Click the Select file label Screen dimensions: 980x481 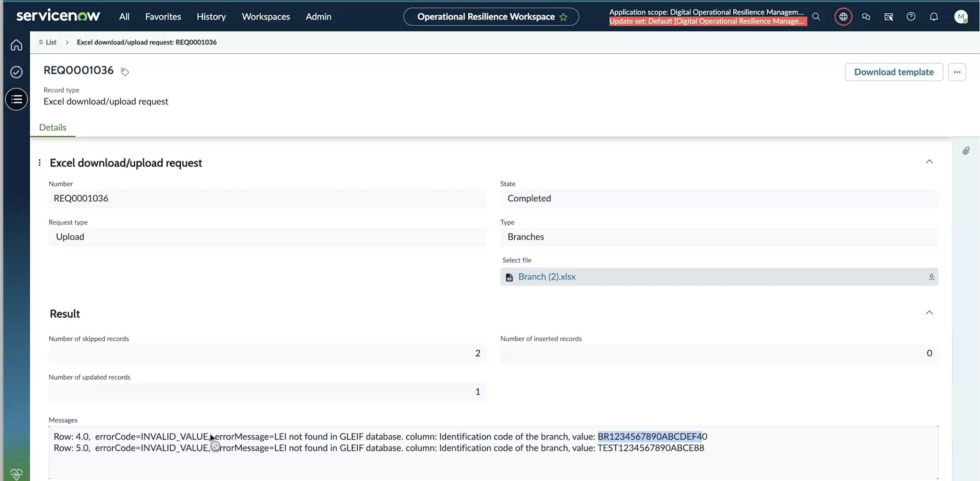coord(517,260)
